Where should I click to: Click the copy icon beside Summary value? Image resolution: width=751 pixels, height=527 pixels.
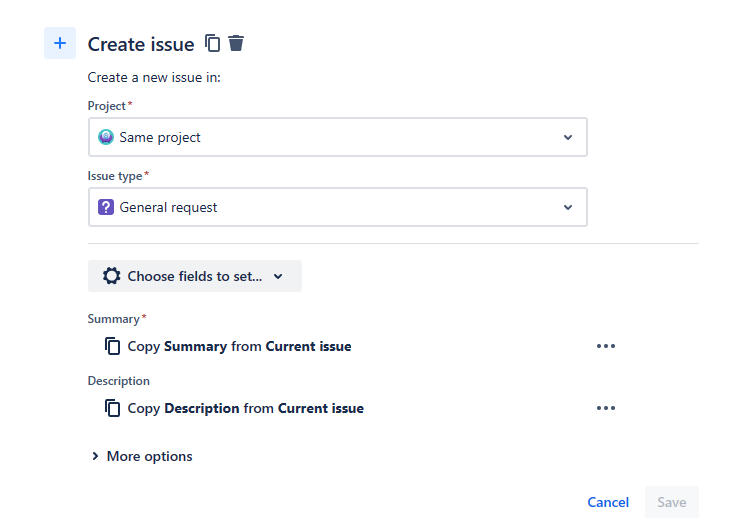113,346
